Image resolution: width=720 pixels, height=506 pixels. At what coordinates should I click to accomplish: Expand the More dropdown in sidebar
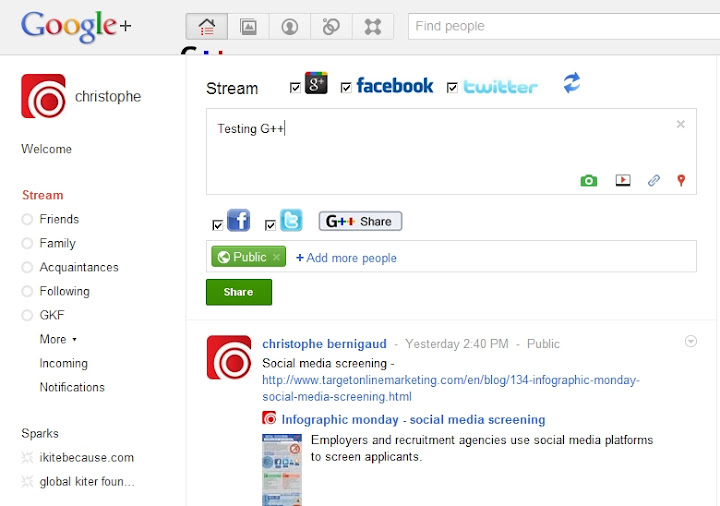[x=58, y=339]
